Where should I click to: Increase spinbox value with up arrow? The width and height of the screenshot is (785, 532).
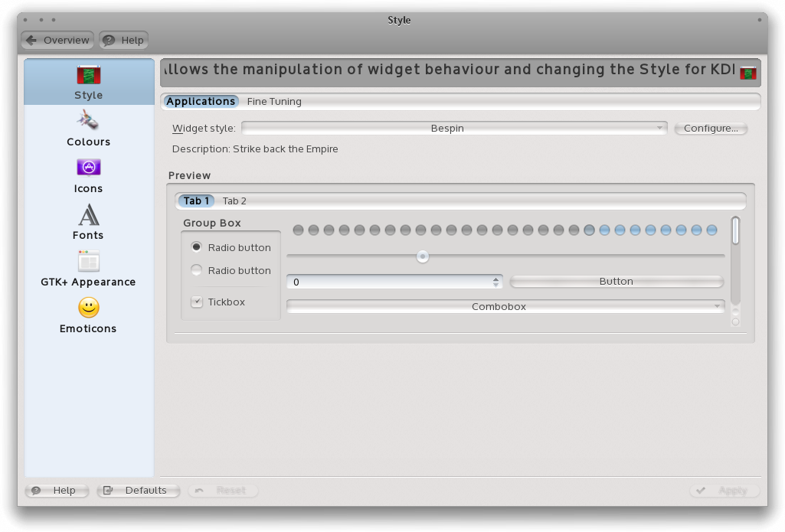(x=496, y=279)
